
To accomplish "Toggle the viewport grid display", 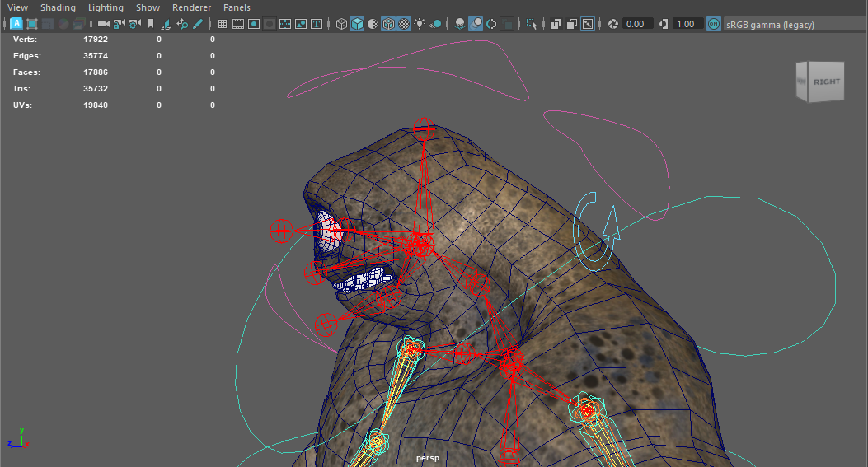I will pyautogui.click(x=222, y=24).
